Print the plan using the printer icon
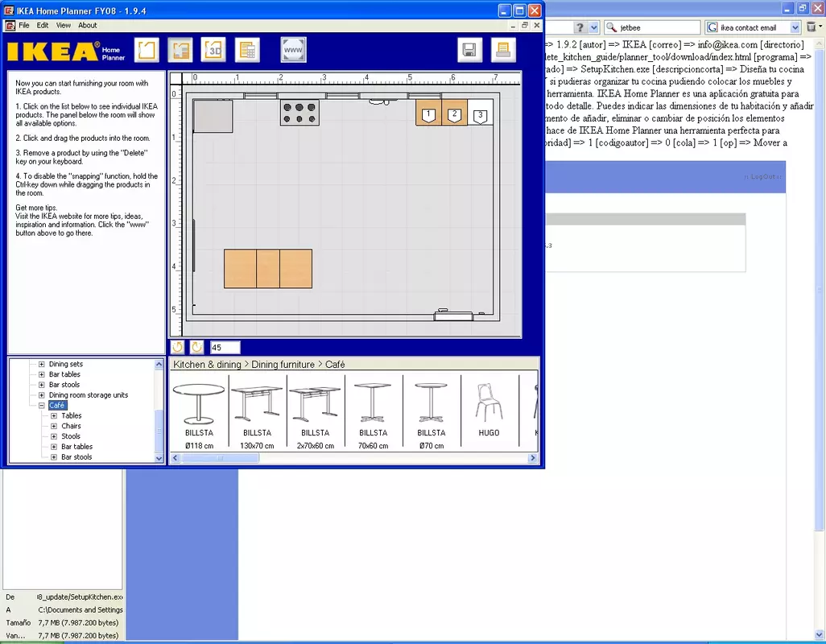The height and width of the screenshot is (644, 826). point(503,50)
